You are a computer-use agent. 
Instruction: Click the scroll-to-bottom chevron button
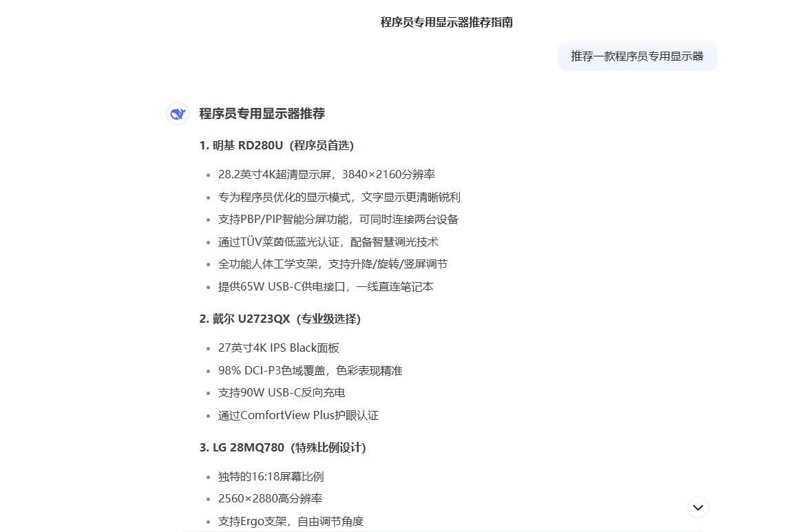[697, 507]
